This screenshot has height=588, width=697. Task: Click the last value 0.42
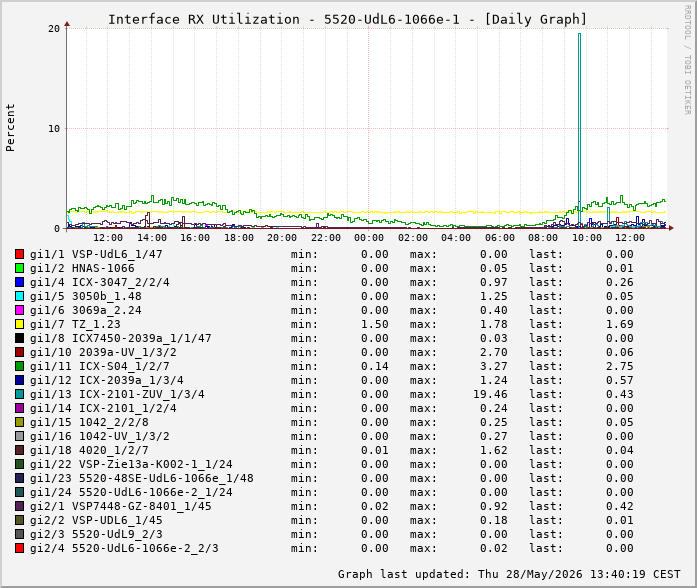tap(620, 506)
